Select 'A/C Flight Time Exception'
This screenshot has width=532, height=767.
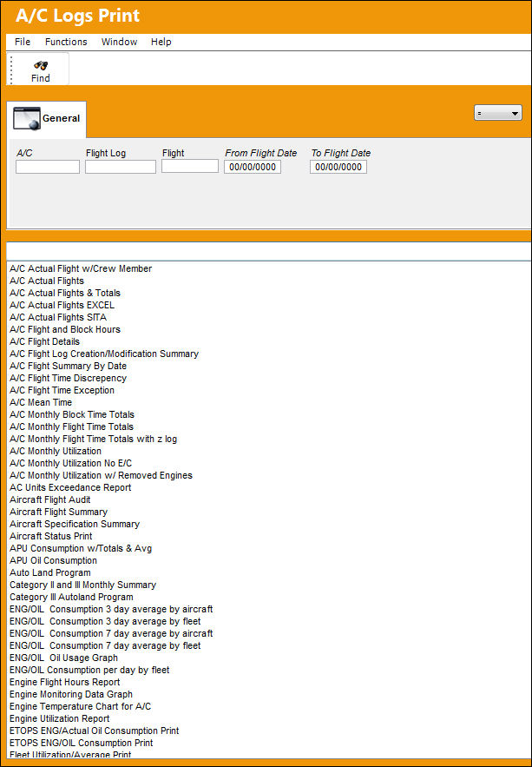pos(62,390)
